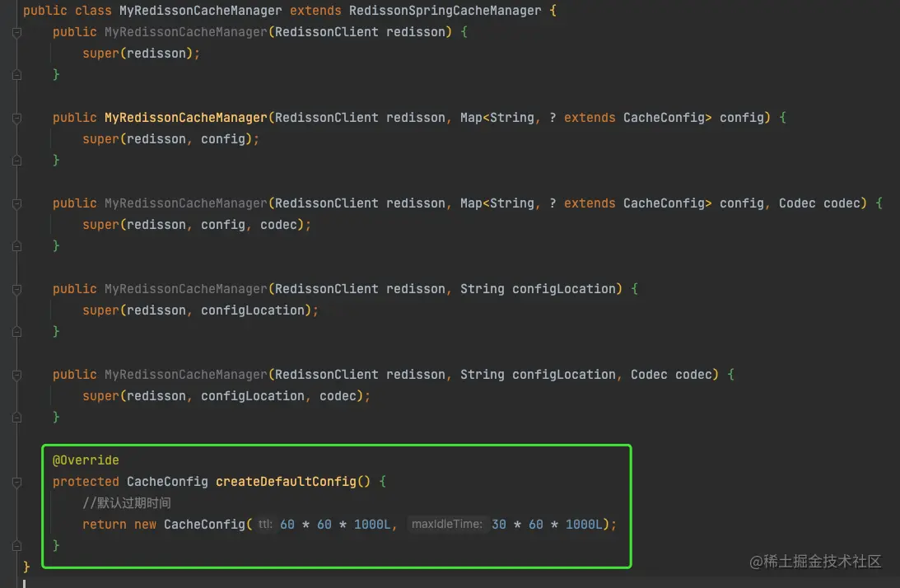Click 'codec' argument in super(redisson, config, codec);
The image size is (900, 588).
tap(278, 225)
